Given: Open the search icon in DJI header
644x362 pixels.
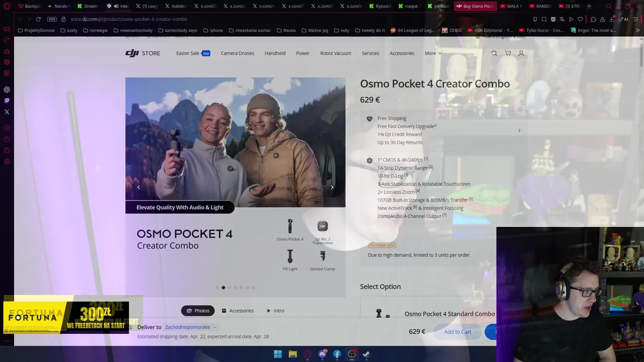Looking at the screenshot, I should (494, 53).
